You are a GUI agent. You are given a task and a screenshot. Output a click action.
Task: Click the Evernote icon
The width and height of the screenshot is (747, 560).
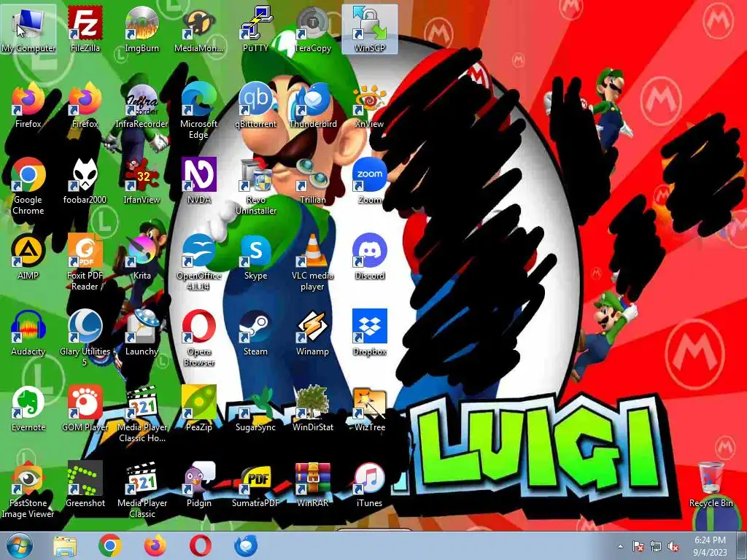click(28, 409)
